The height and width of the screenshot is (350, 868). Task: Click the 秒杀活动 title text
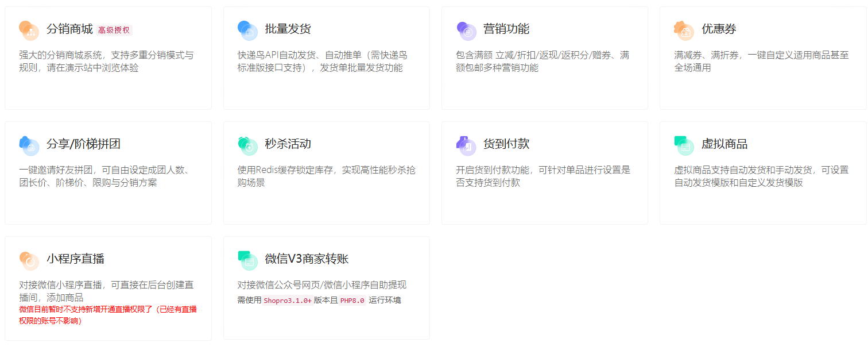pyautogui.click(x=288, y=144)
